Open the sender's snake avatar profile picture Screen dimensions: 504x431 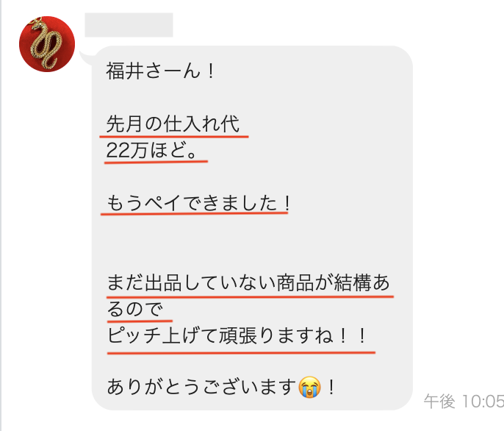(47, 44)
